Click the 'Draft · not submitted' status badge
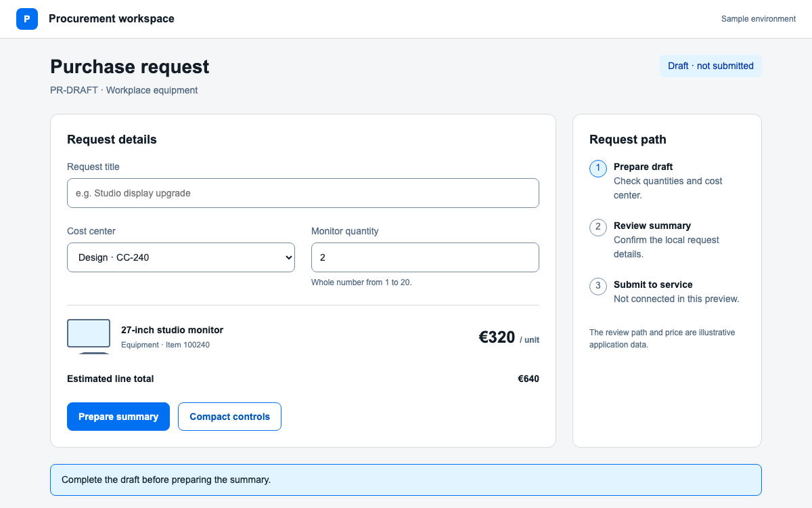 coord(710,66)
